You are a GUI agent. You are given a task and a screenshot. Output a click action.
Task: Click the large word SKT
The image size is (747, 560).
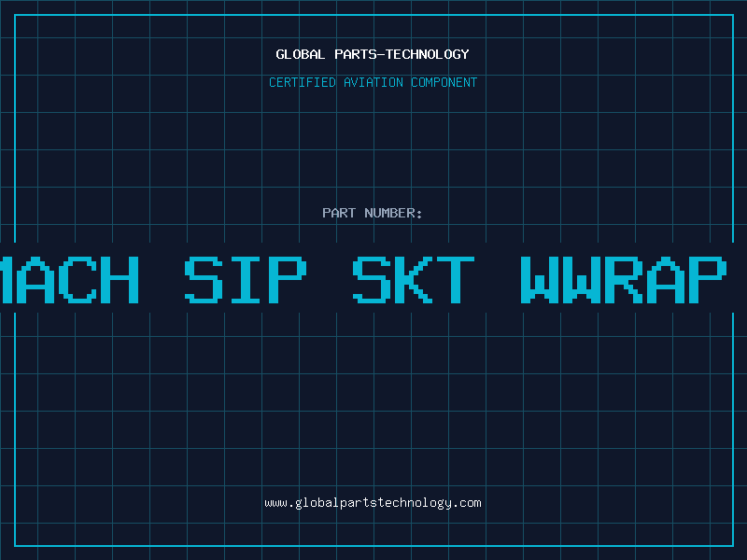pyautogui.click(x=414, y=279)
